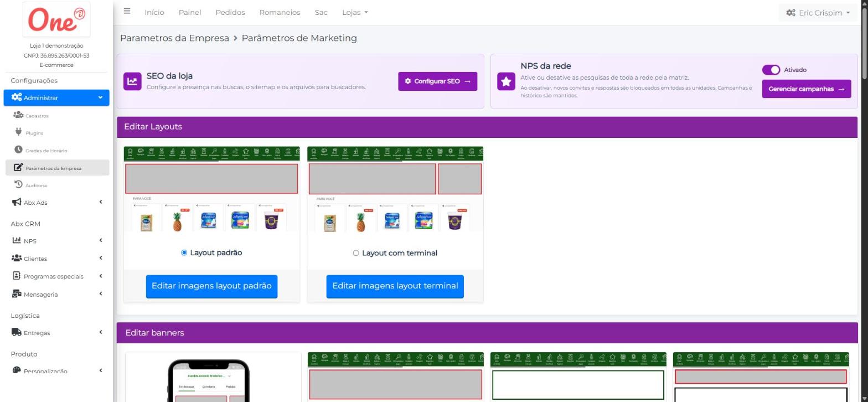Go to the Painel nav item
Screen dimensions: 868x402
[190, 12]
